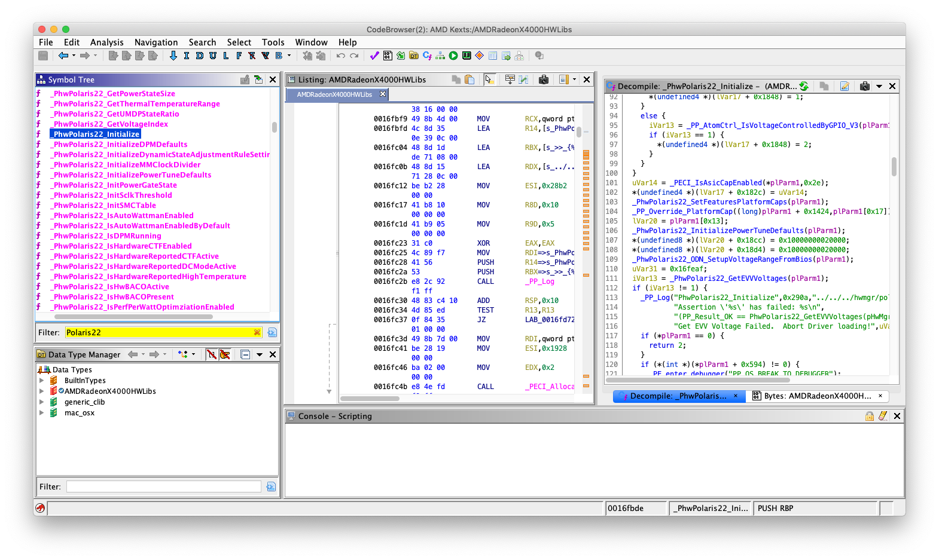Click the Bookmarks purple checkmark icon

tap(374, 56)
